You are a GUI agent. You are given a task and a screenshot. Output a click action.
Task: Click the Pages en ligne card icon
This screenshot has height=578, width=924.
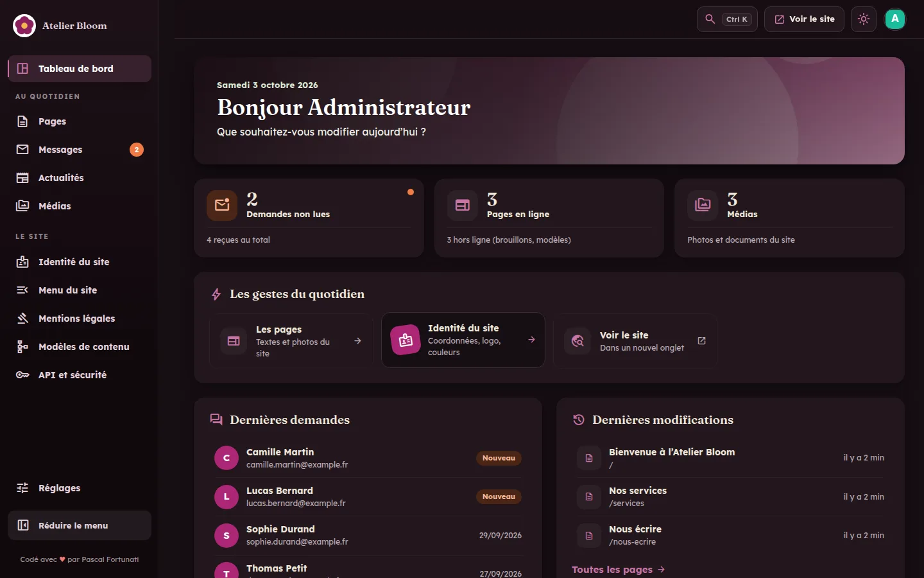pyautogui.click(x=463, y=206)
